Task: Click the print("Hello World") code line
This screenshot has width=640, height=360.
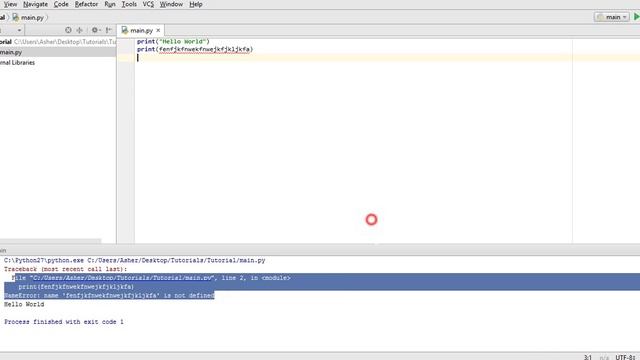Action: pos(173,41)
